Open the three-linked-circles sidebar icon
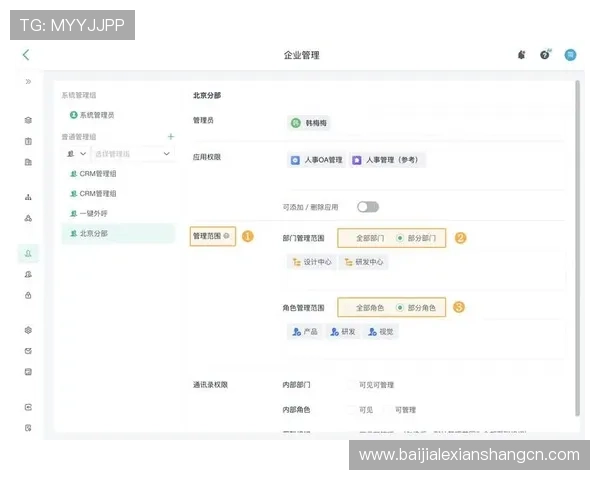This screenshot has height=480, width=600. point(28,218)
